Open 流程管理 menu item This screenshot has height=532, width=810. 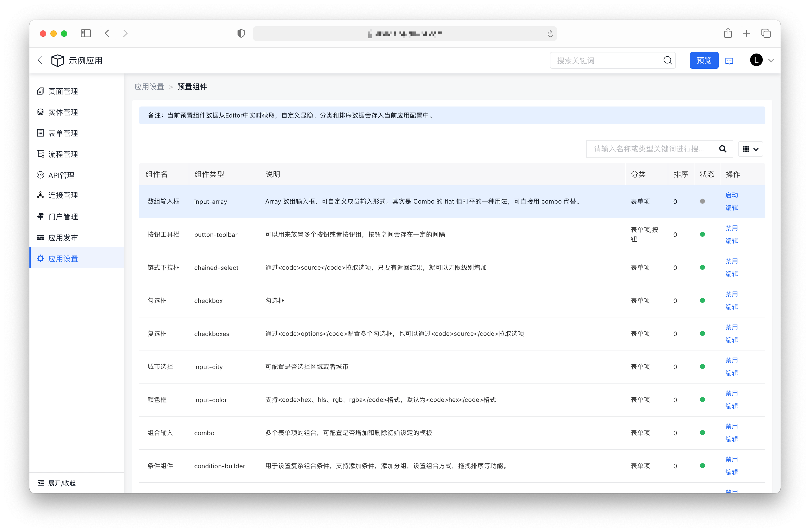coord(76,154)
